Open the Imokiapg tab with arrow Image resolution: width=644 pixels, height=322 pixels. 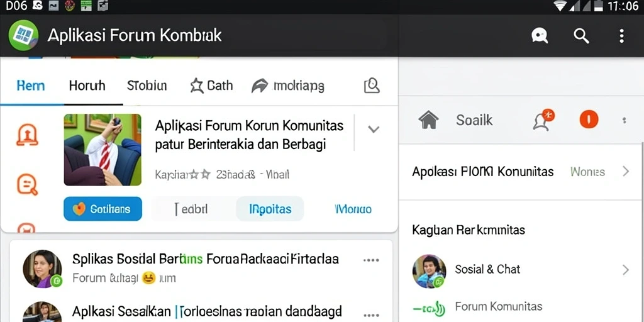pyautogui.click(x=287, y=86)
